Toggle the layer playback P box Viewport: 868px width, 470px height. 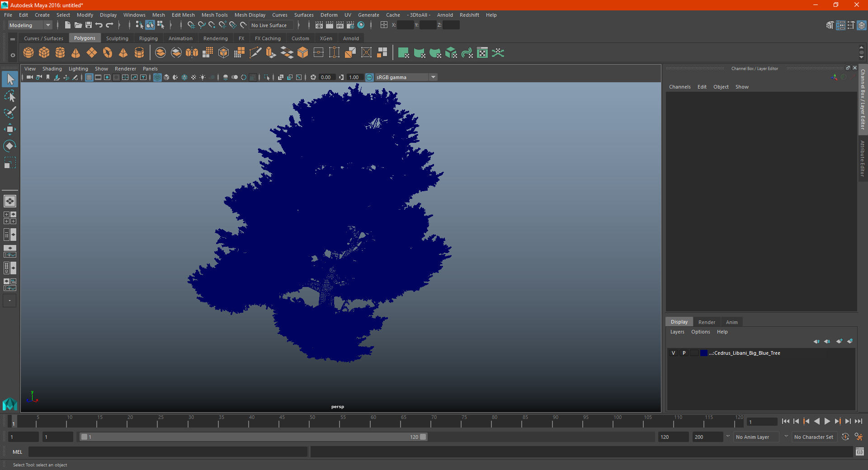(x=684, y=353)
